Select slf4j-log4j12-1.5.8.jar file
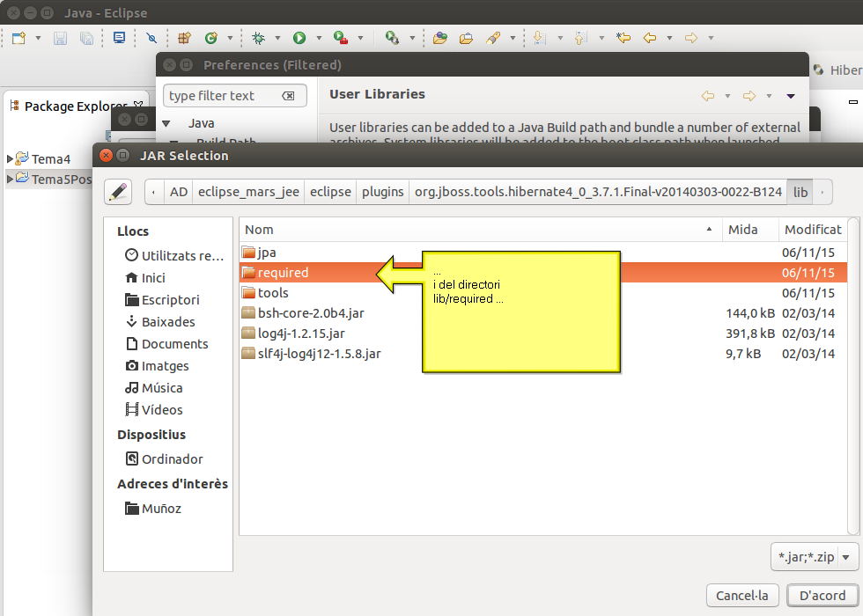863x616 pixels. [x=542, y=354]
